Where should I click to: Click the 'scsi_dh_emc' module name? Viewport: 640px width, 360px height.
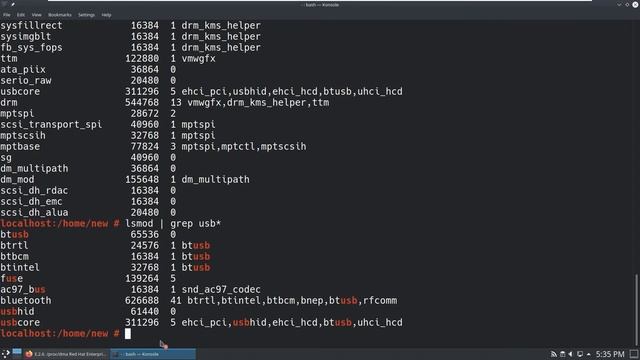coord(31,202)
